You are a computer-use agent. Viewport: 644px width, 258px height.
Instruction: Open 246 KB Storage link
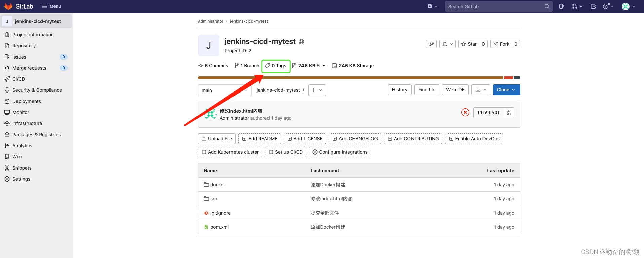click(x=353, y=66)
